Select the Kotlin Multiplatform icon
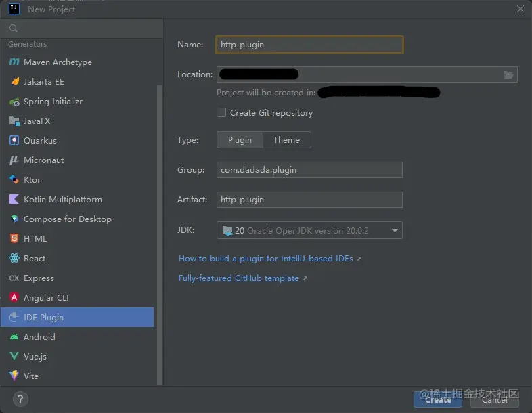The image size is (532, 413). click(x=14, y=199)
